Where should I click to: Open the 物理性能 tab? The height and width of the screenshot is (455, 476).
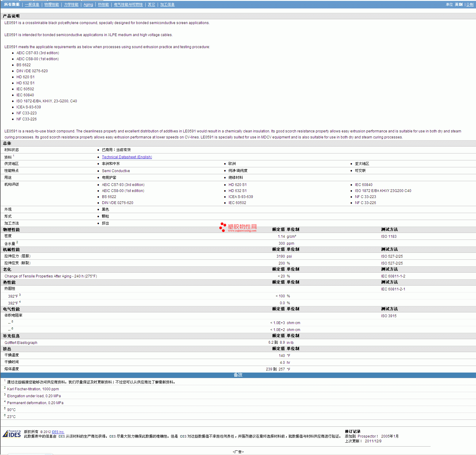(x=51, y=5)
